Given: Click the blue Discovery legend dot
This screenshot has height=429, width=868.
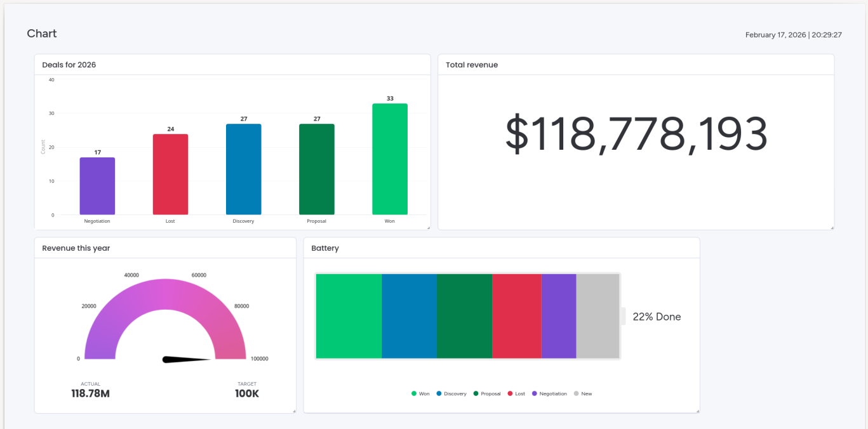Looking at the screenshot, I should click(439, 393).
